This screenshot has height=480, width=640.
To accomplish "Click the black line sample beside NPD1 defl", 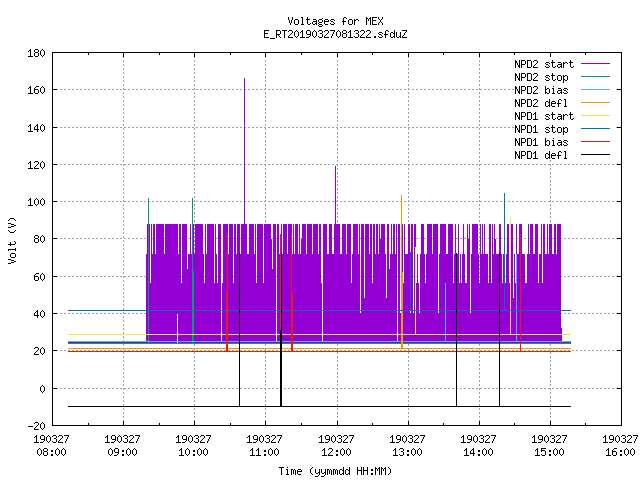I will pyautogui.click(x=595, y=155).
